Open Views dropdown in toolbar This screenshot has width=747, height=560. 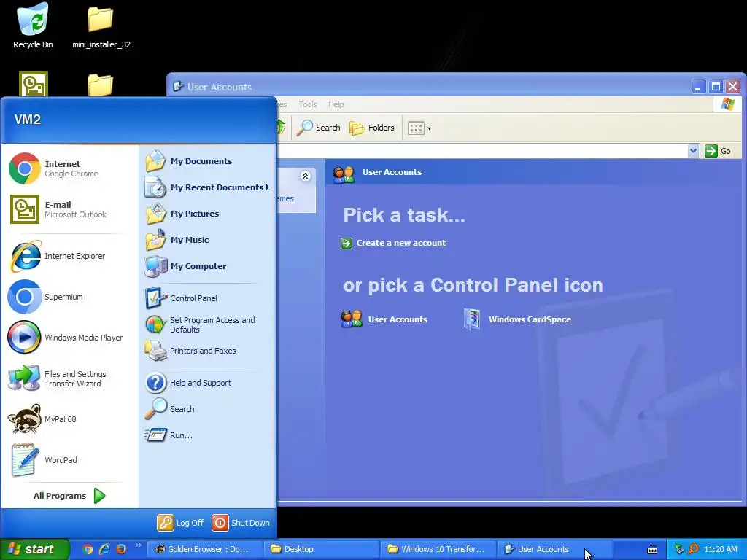tap(419, 128)
